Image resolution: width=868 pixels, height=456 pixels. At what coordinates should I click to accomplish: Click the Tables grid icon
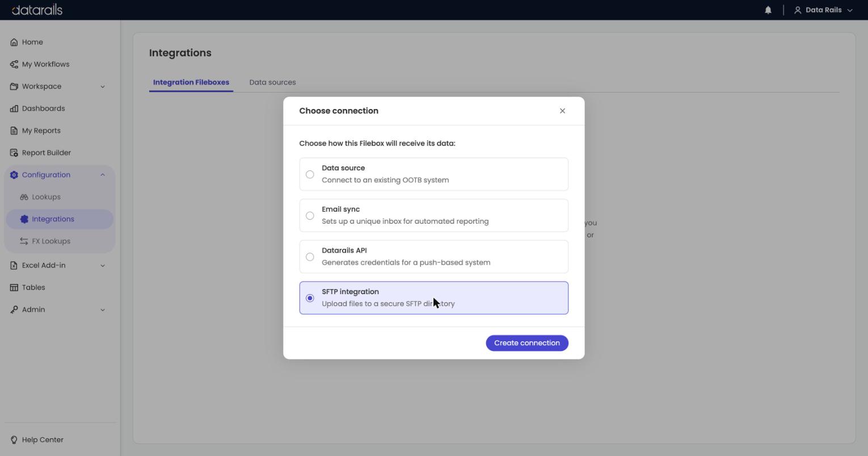coord(14,287)
